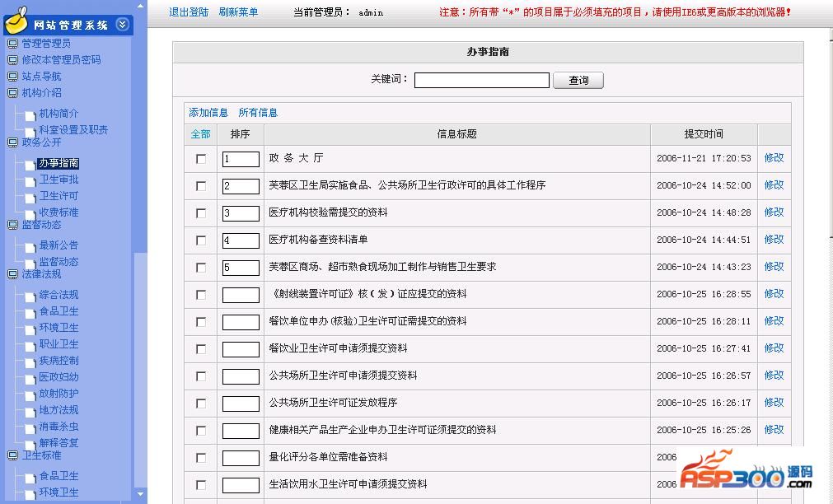Open 科室设置及职责 in the sidebar
Screen dimensions: 833x504
pyautogui.click(x=73, y=130)
